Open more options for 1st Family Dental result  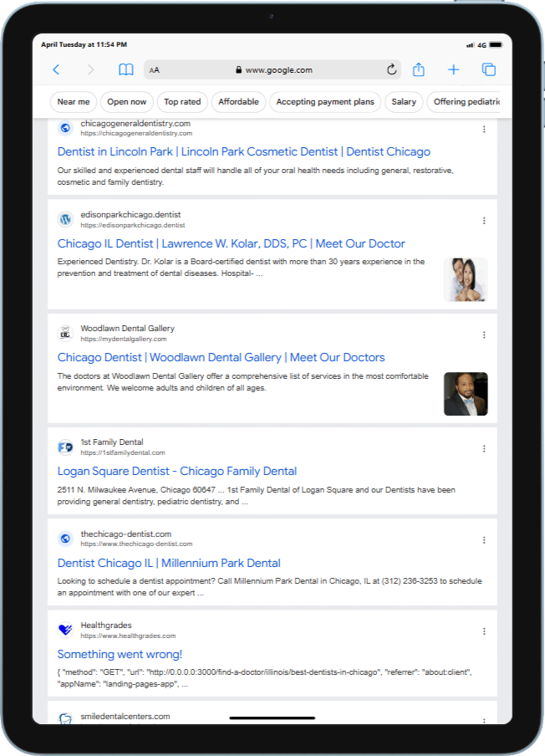coord(484,448)
